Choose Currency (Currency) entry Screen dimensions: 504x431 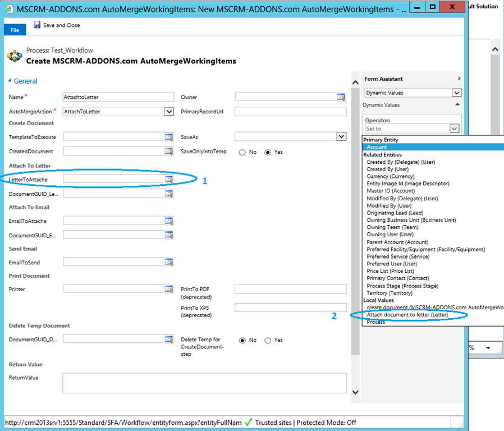(391, 176)
